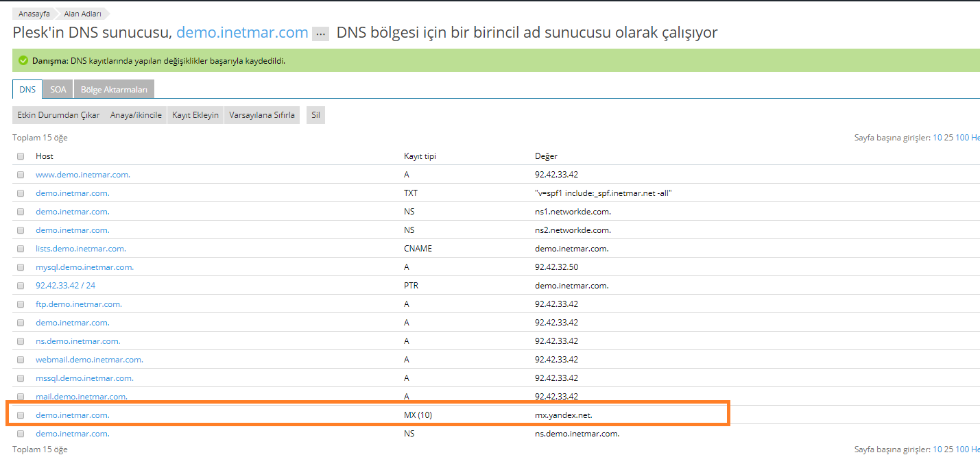
Task: Select the checkbox beside www.demo.inetmar.com
Action: click(21, 174)
